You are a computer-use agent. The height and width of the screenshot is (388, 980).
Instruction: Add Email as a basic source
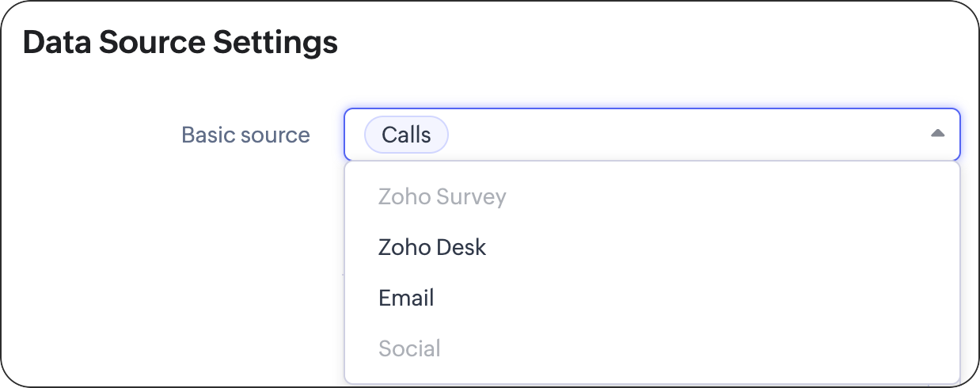[406, 298]
